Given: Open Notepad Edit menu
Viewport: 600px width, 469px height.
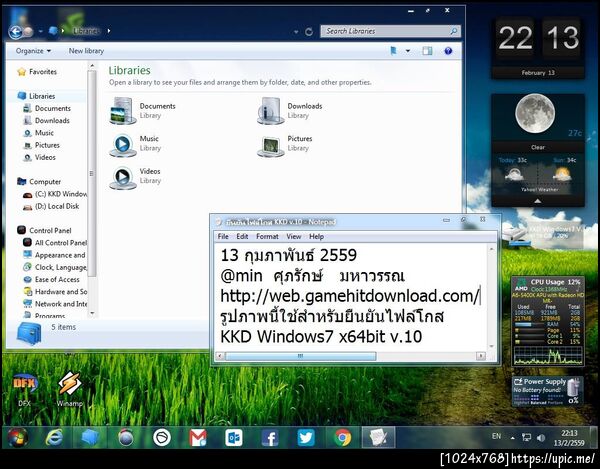Looking at the screenshot, I should pos(242,236).
